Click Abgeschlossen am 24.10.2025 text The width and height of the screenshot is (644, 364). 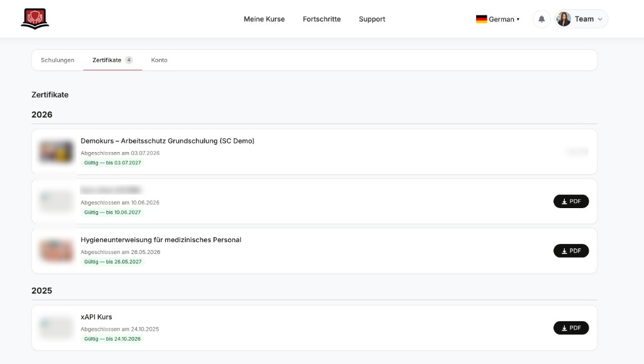(x=119, y=329)
